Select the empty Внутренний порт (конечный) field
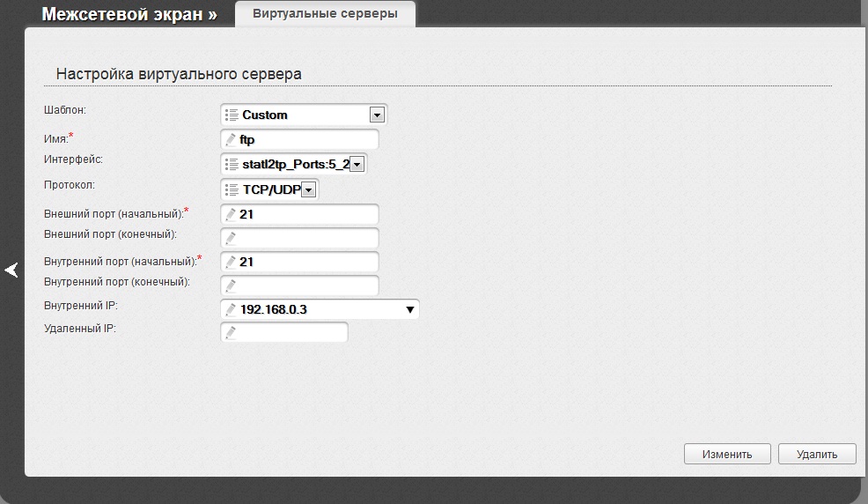868x504 pixels. (x=304, y=285)
